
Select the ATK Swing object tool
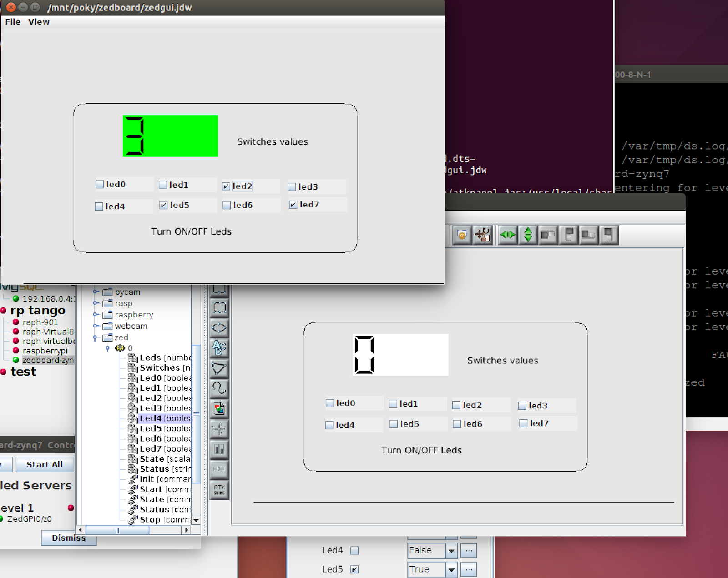(219, 489)
